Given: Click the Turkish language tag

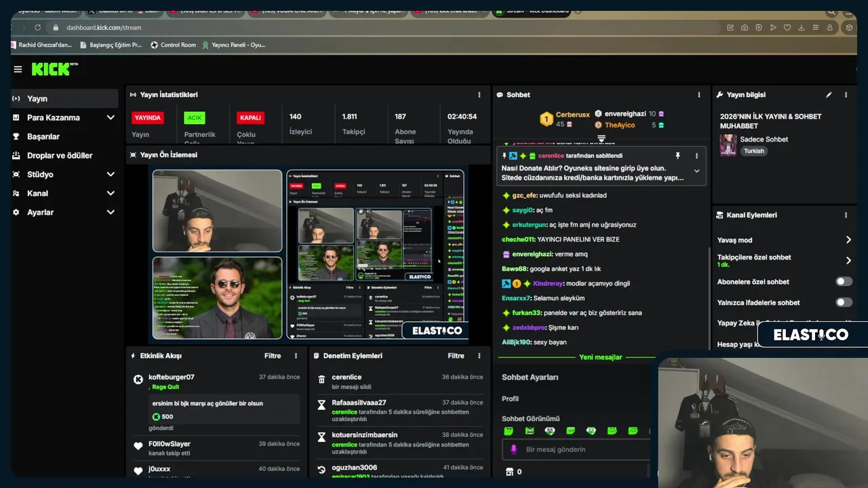Looking at the screenshot, I should 753,151.
